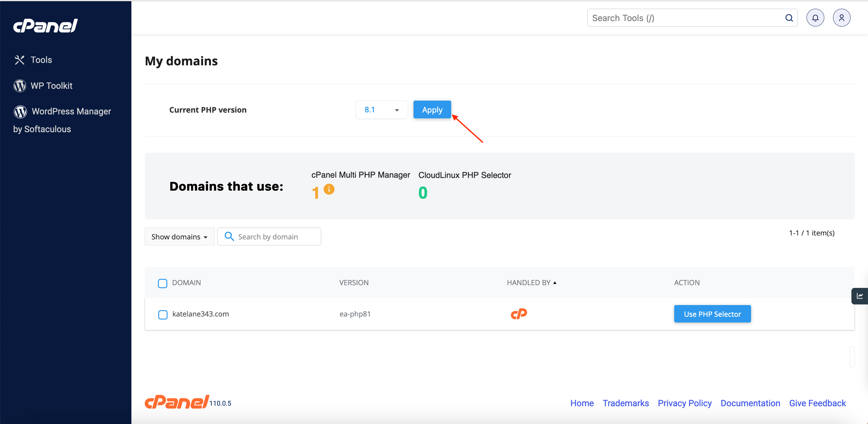Open the statistics chart side tab
Image resolution: width=868 pixels, height=424 pixels.
[860, 296]
